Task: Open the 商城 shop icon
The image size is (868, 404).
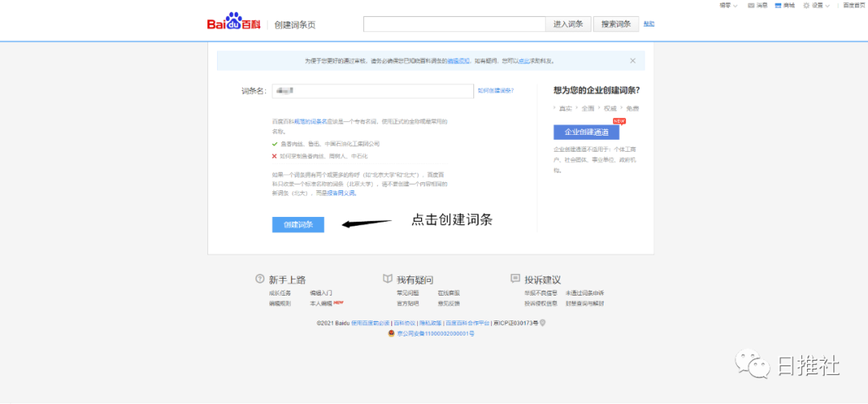Action: [x=779, y=6]
